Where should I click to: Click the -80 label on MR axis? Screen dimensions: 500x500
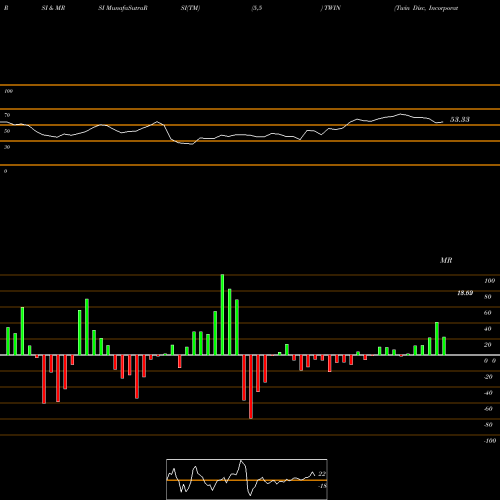coord(488,425)
